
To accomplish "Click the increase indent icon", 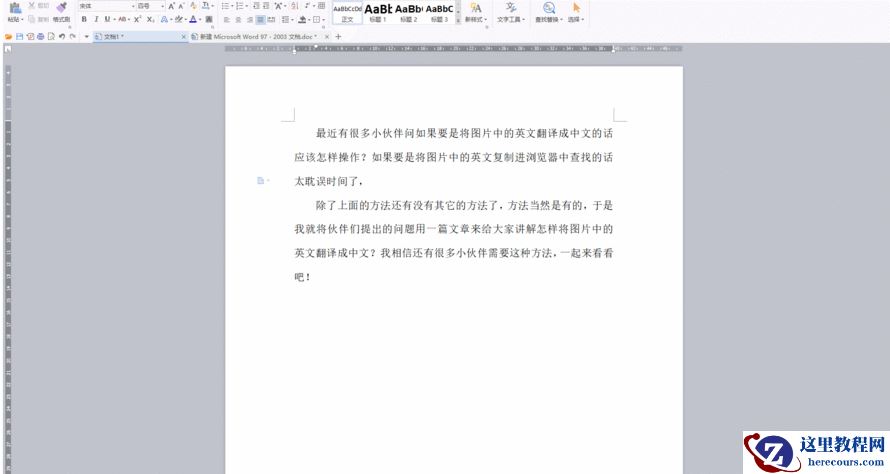I will 266,6.
